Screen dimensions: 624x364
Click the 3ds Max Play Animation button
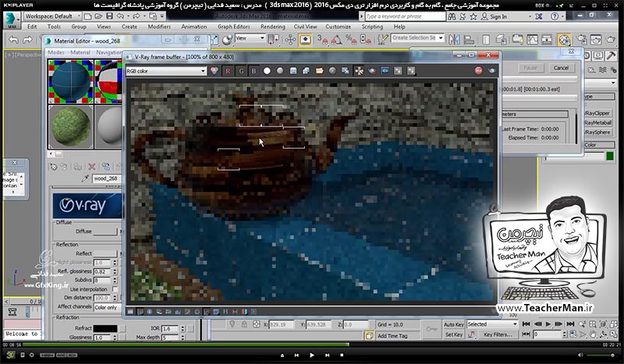coord(548,324)
